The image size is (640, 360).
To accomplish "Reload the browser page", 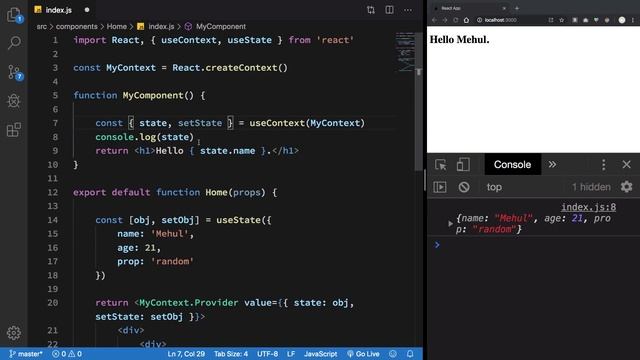I will point(456,20).
